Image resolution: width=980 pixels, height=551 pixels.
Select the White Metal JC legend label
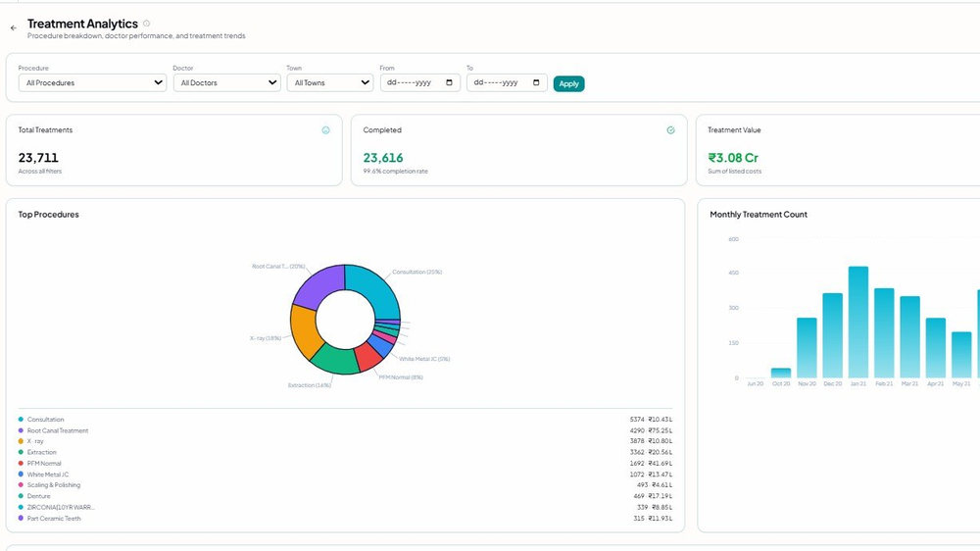[48, 475]
